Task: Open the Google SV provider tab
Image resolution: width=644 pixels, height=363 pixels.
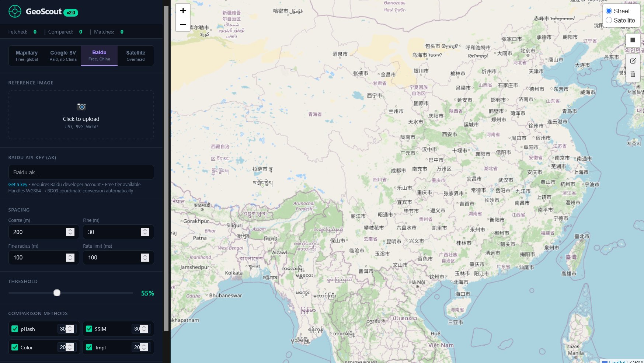Action: (x=63, y=56)
